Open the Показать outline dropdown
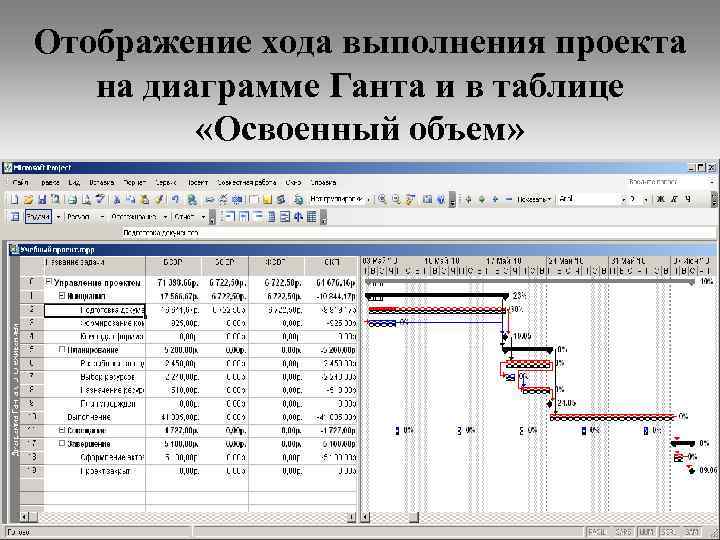Screen dimensions: 720x540 pyautogui.click(x=534, y=199)
